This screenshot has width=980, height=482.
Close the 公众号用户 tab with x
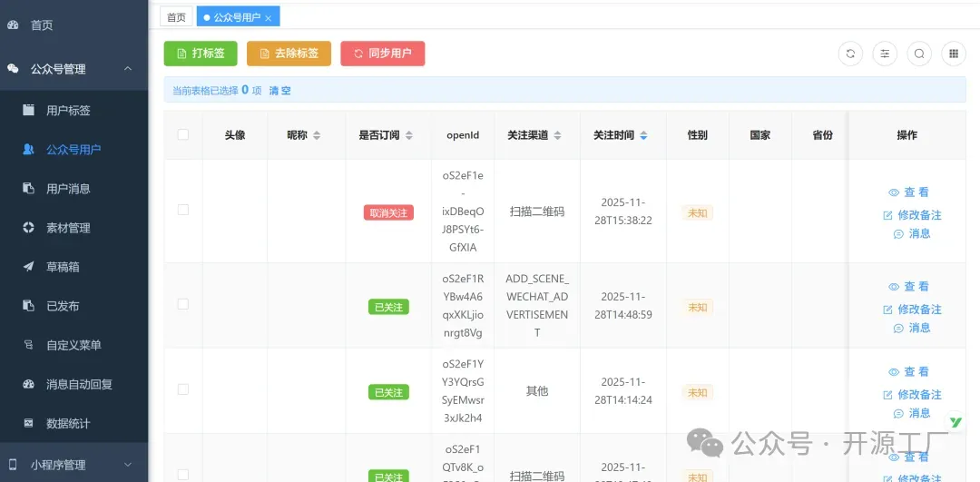tap(268, 19)
